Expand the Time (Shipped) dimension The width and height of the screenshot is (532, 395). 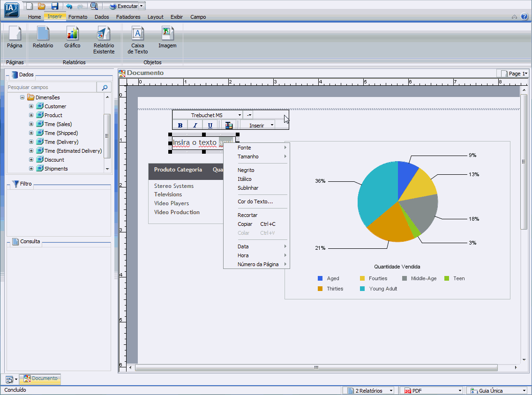pyautogui.click(x=31, y=133)
